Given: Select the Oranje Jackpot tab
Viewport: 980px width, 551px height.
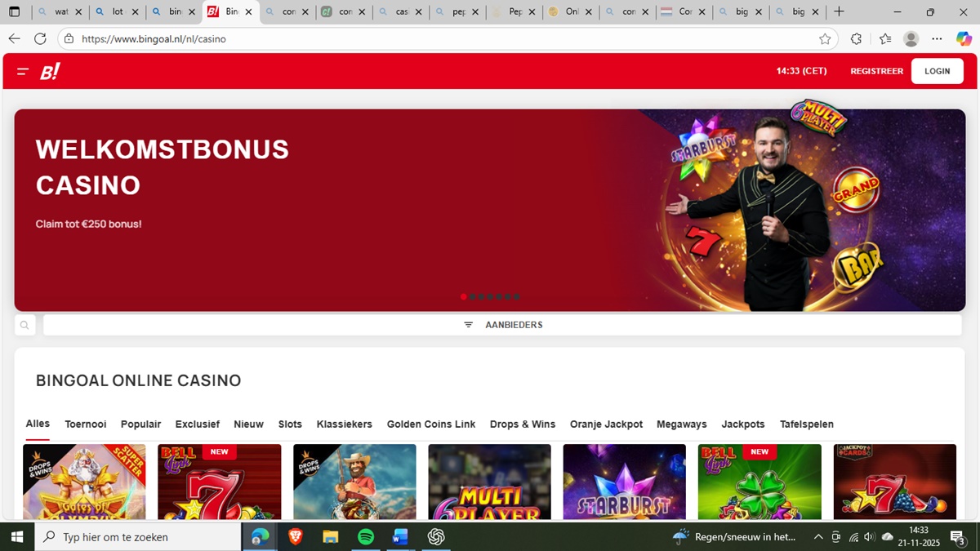Looking at the screenshot, I should pyautogui.click(x=606, y=424).
